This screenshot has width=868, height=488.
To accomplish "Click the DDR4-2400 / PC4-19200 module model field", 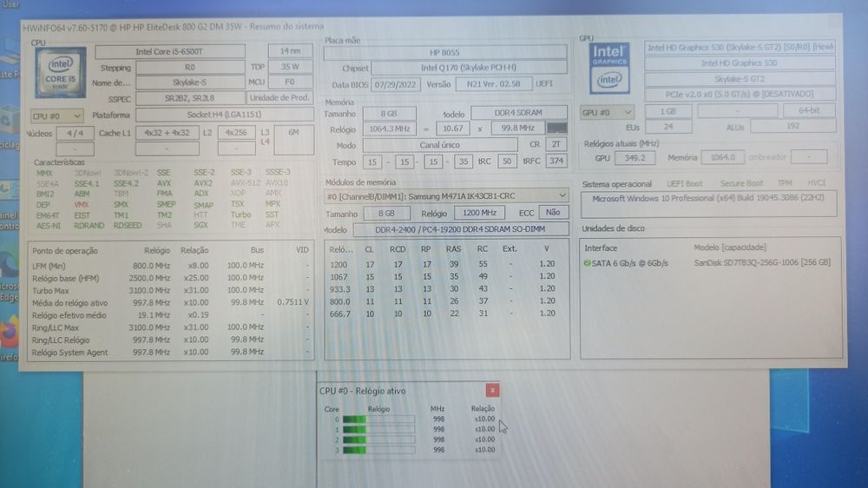I will 461,229.
